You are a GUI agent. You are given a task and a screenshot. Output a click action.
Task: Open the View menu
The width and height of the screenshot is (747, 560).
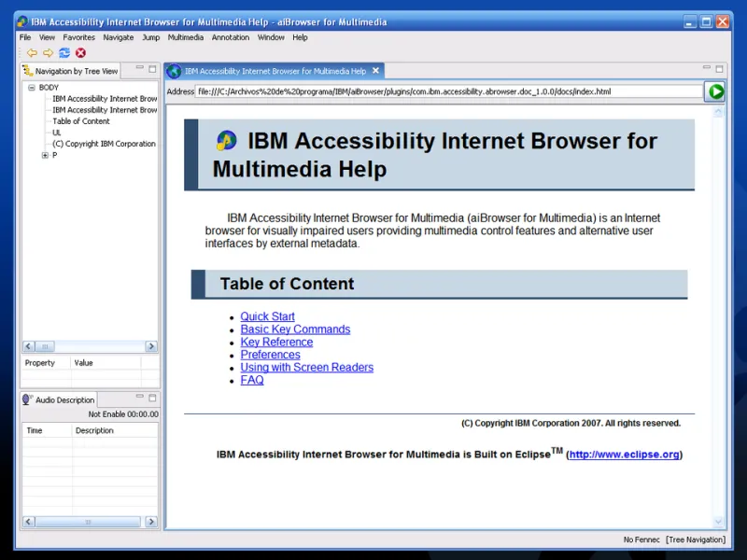[x=47, y=37]
